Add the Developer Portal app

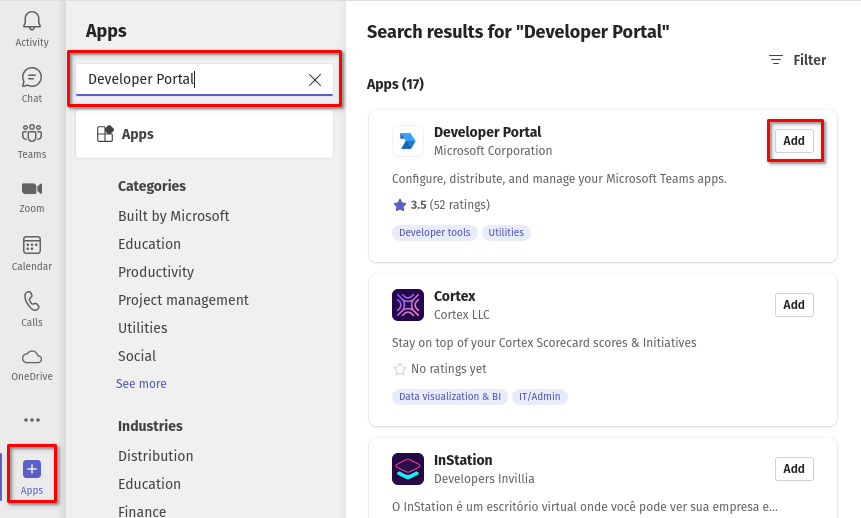(x=794, y=141)
